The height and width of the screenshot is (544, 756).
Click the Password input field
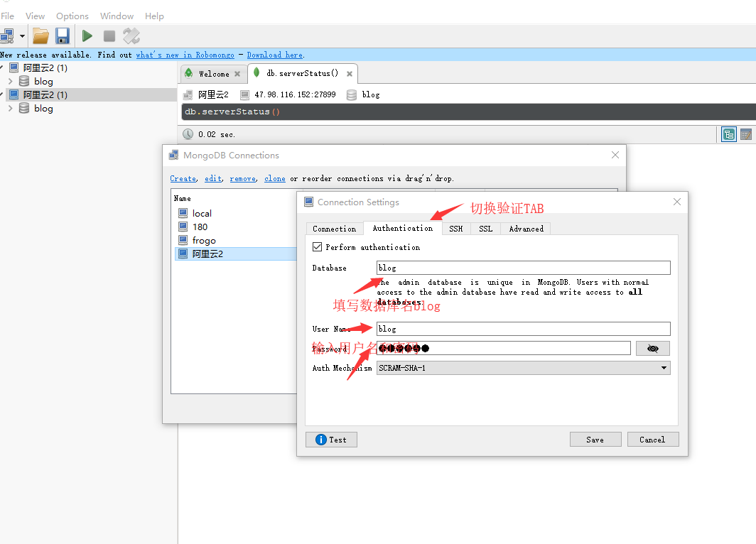coord(503,349)
